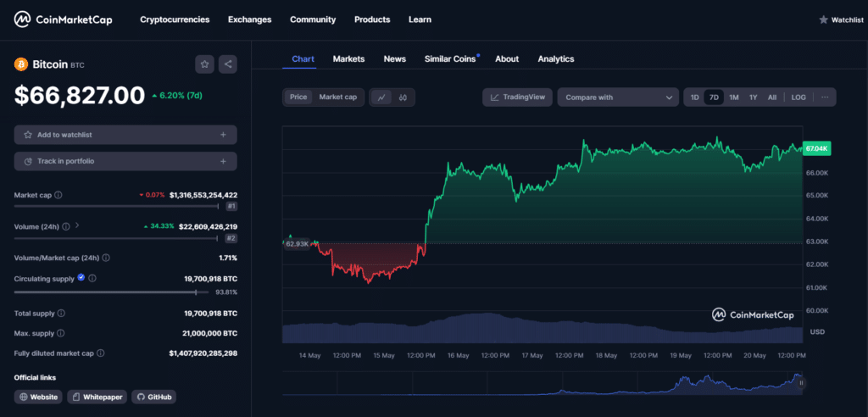Viewport: 868px width, 417px height.
Task: Click the pause handle on range navigator
Action: 800,383
